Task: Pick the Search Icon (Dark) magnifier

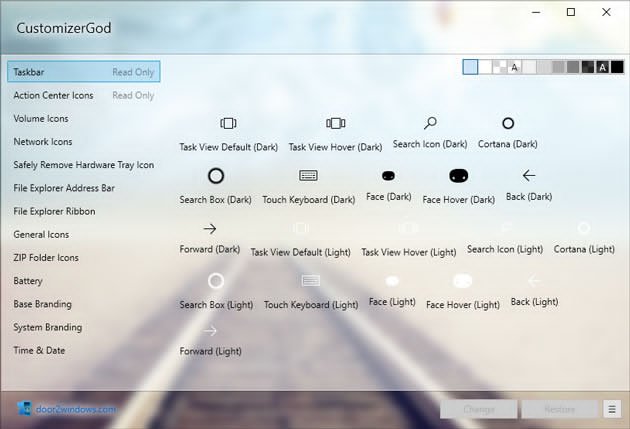Action: click(430, 123)
